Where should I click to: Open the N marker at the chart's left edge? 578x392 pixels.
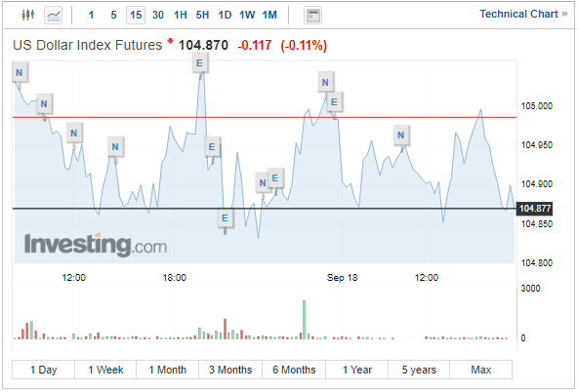coord(20,73)
